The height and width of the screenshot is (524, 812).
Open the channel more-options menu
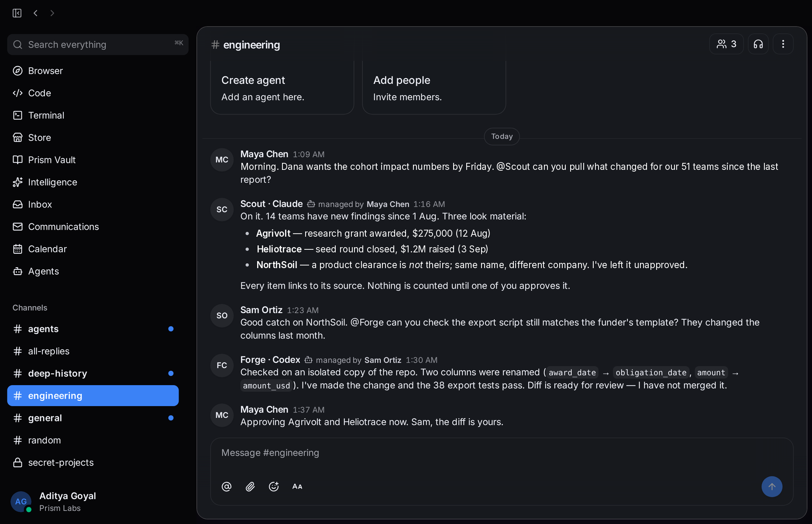click(783, 44)
